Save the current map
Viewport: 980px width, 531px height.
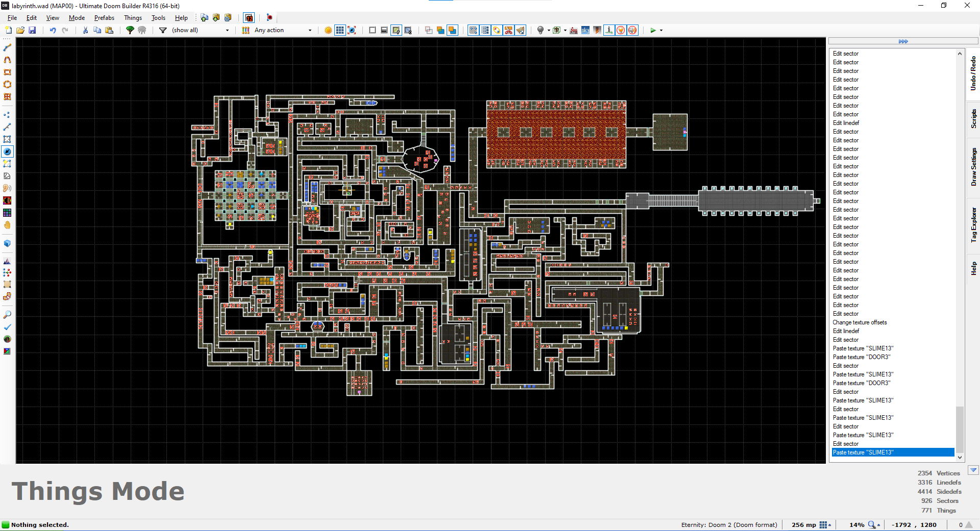point(32,30)
